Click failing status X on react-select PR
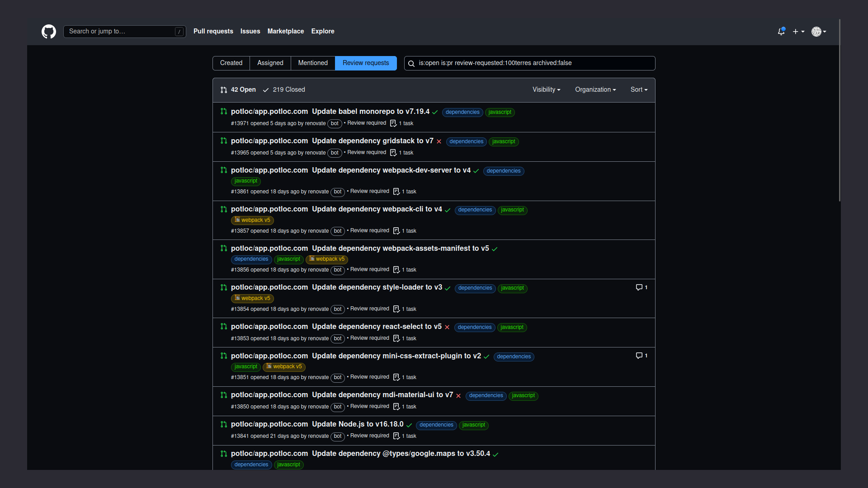This screenshot has height=488, width=868. 447,327
